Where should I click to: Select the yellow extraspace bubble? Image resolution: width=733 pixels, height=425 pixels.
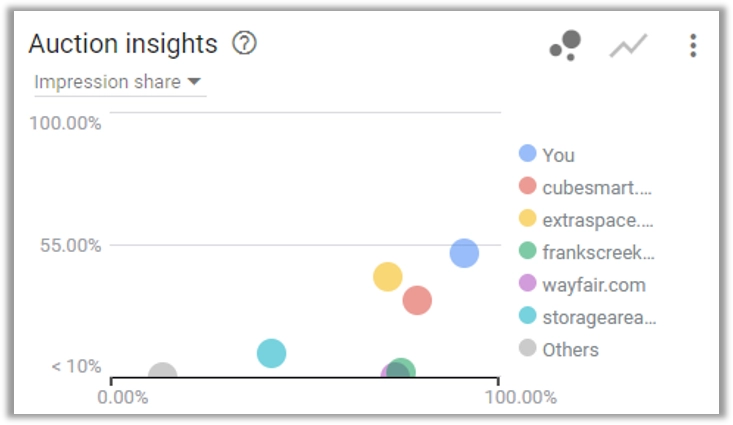click(x=388, y=277)
